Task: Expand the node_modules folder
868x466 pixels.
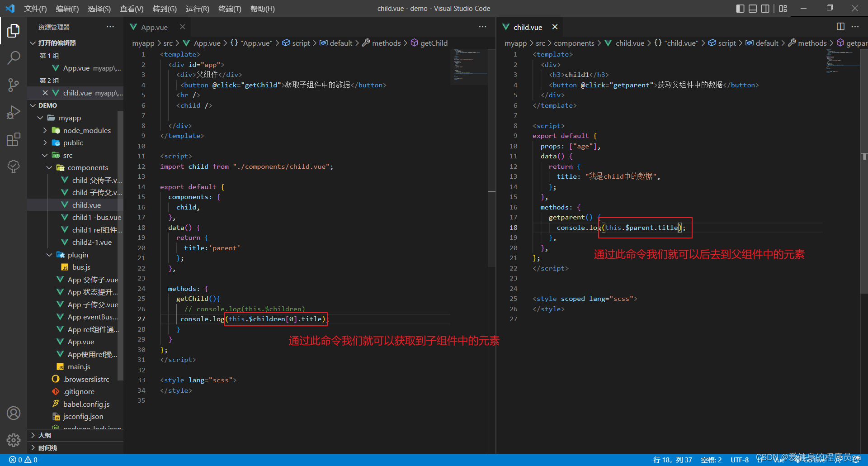Action: point(87,130)
